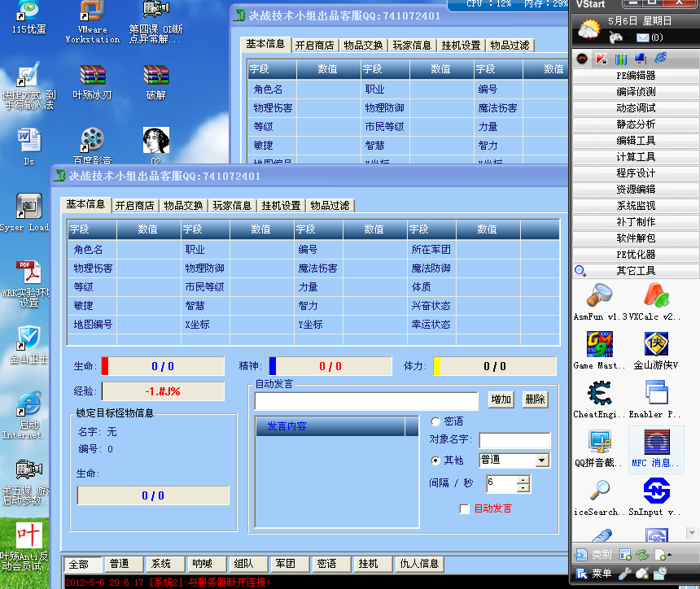Select Ds Word document icon
Screen dimensions: 700x589
[x=29, y=141]
